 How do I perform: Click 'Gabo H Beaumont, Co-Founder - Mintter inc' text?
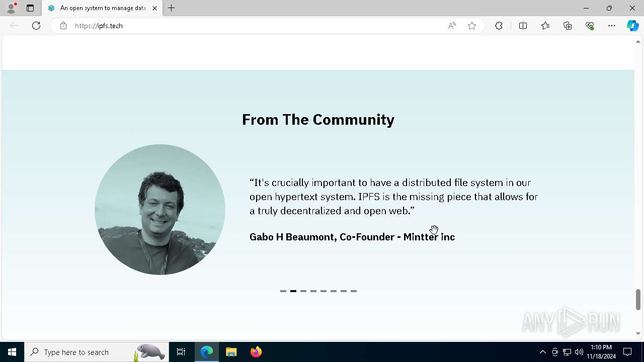352,237
